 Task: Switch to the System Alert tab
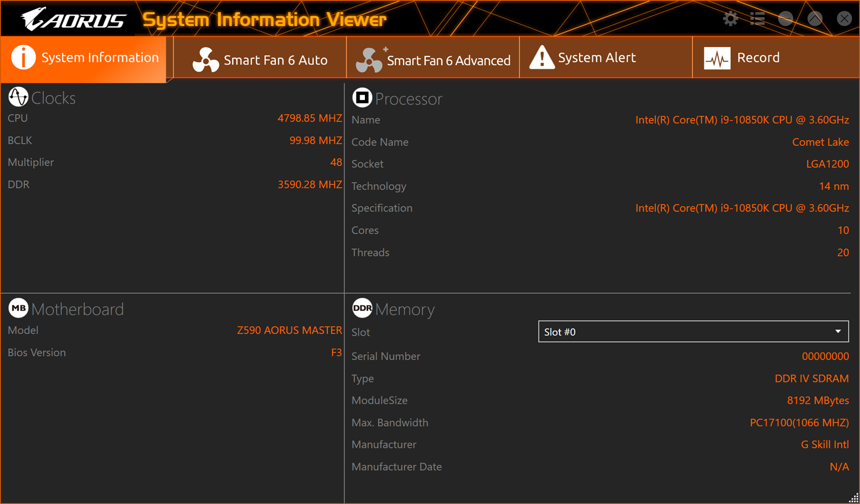[606, 57]
